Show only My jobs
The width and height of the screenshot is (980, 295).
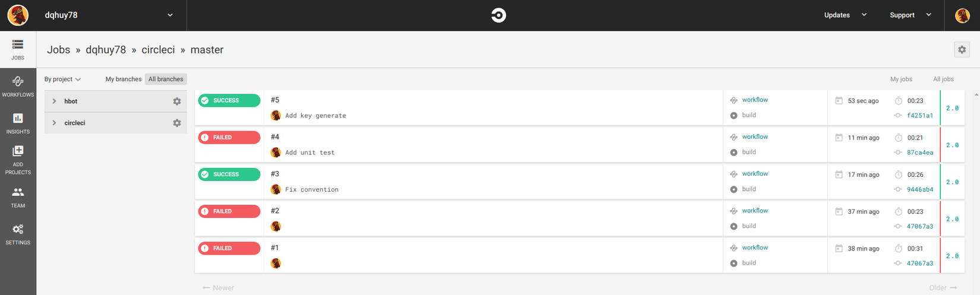click(x=900, y=79)
